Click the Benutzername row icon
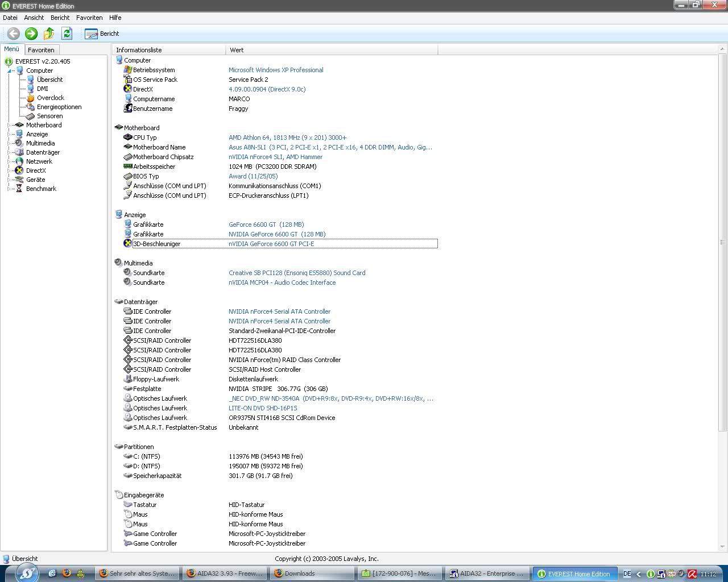The height and width of the screenshot is (582, 728). (128, 108)
